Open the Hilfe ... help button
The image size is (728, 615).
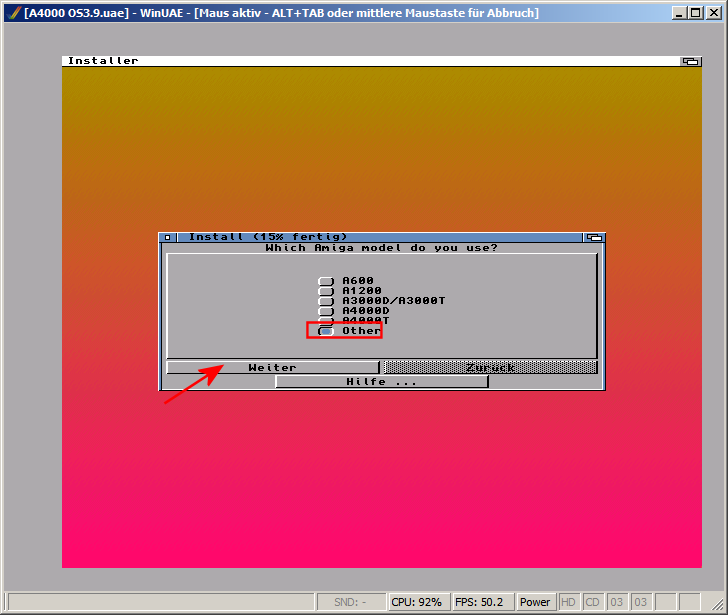(382, 382)
